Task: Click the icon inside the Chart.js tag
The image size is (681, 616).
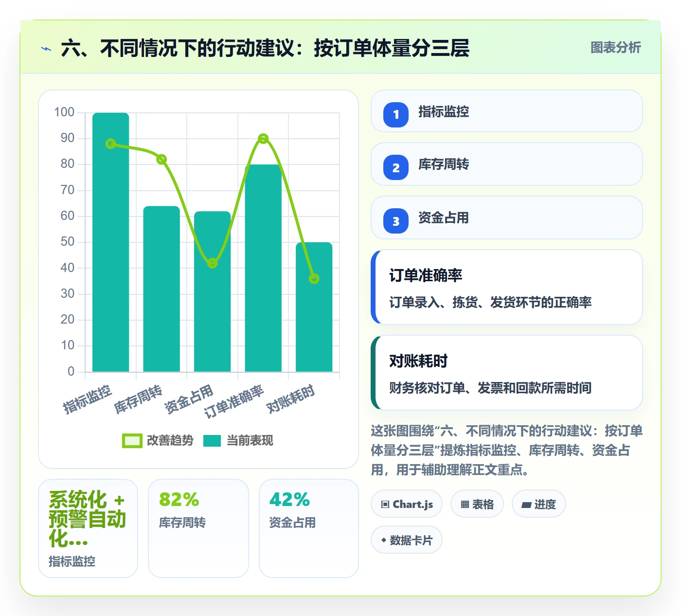Action: (385, 504)
